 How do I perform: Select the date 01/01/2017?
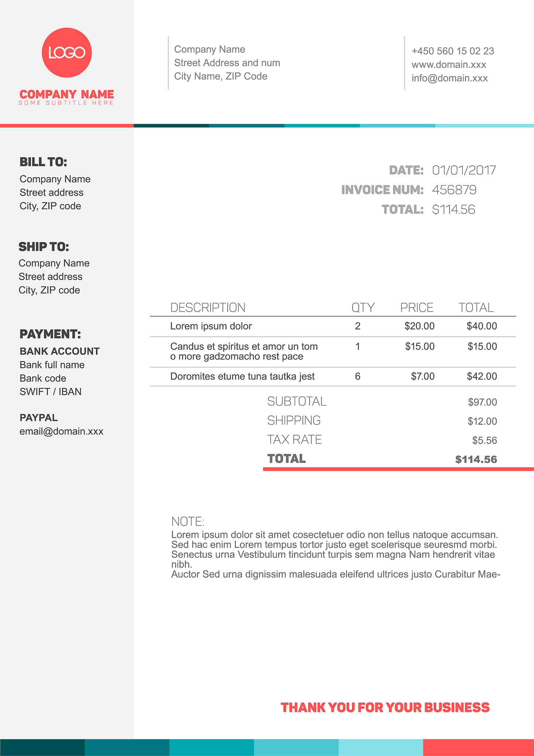coord(464,170)
